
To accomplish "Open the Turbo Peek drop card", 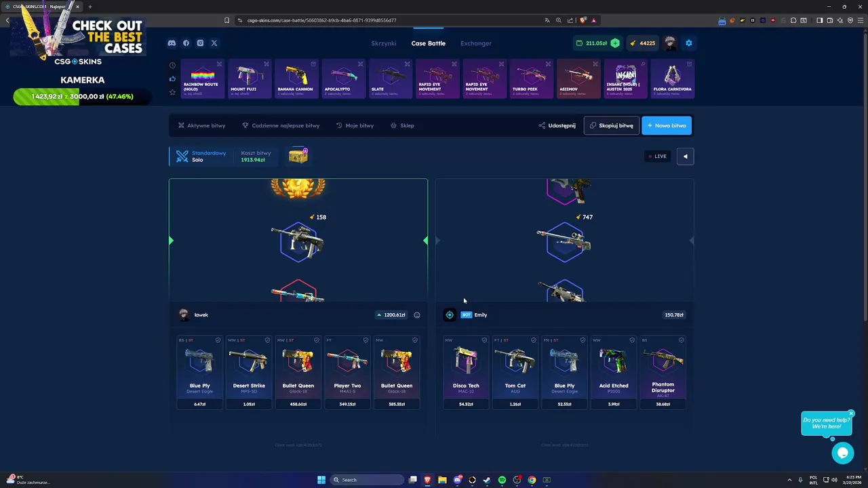I will [x=532, y=79].
